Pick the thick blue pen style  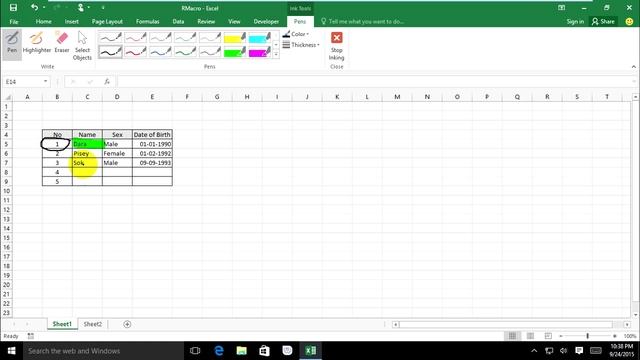[160, 51]
